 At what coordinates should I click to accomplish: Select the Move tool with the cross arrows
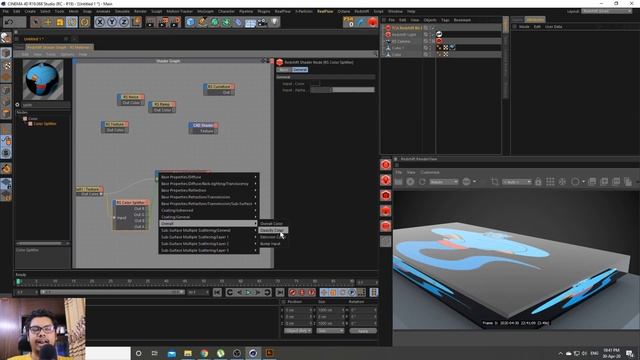click(x=48, y=22)
